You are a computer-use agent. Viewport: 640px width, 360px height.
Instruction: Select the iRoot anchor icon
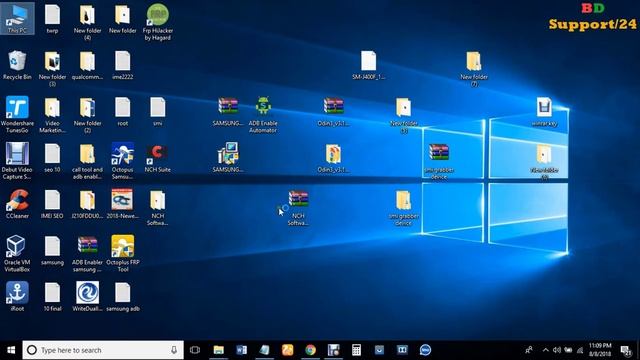pos(17,297)
